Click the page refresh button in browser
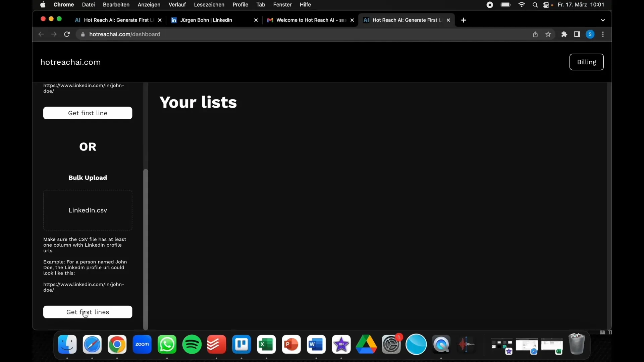 click(67, 34)
